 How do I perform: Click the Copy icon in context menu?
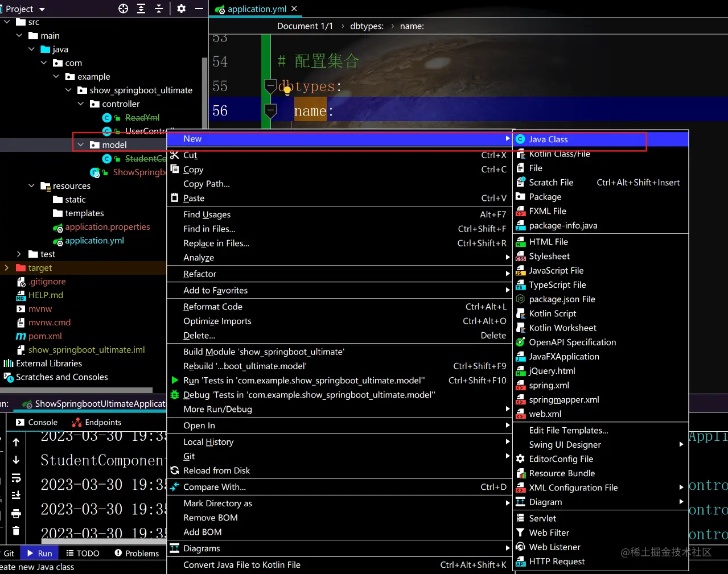tap(175, 169)
